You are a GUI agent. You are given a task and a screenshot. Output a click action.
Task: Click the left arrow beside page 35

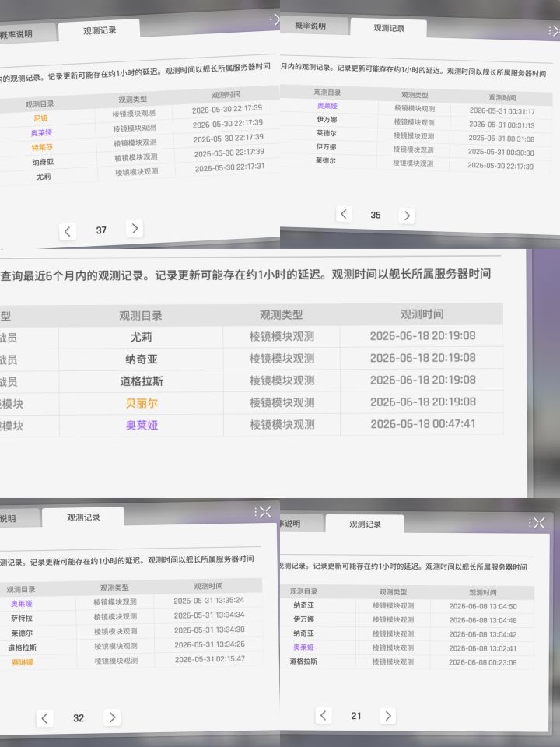pos(344,214)
